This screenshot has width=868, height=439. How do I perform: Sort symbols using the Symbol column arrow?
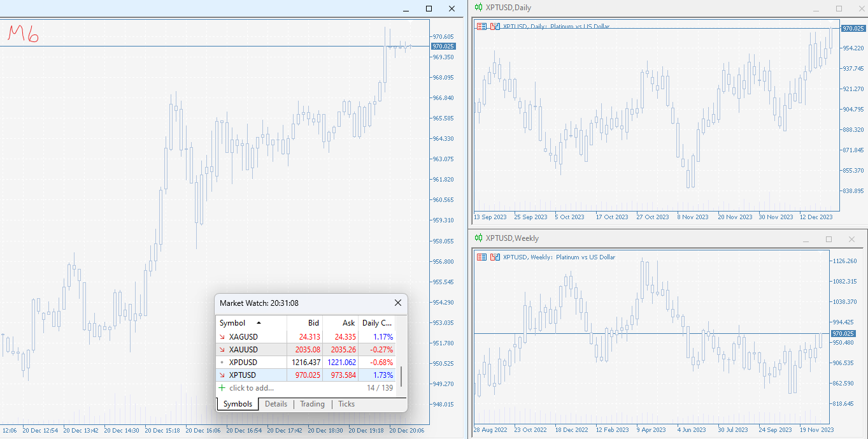pos(259,323)
